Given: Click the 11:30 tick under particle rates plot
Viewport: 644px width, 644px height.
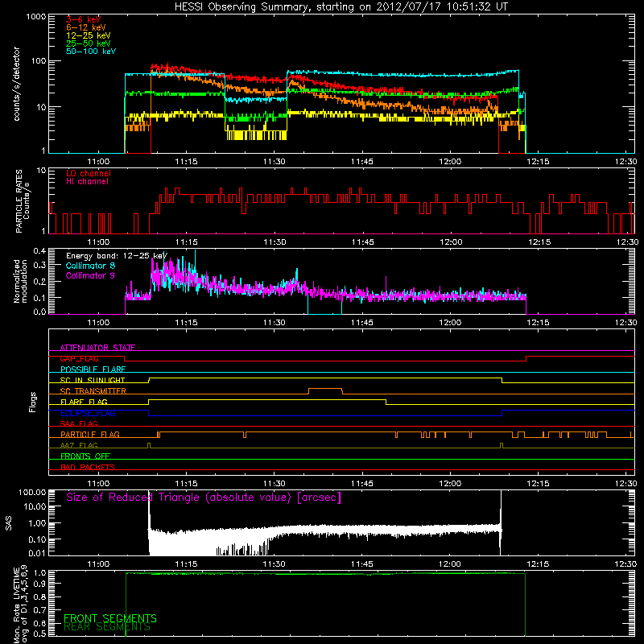Looking at the screenshot, I should 275,242.
